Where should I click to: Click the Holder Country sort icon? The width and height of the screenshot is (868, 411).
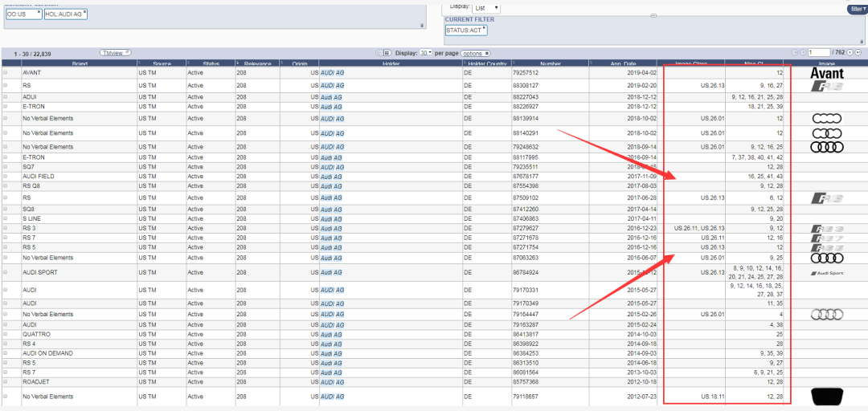465,63
